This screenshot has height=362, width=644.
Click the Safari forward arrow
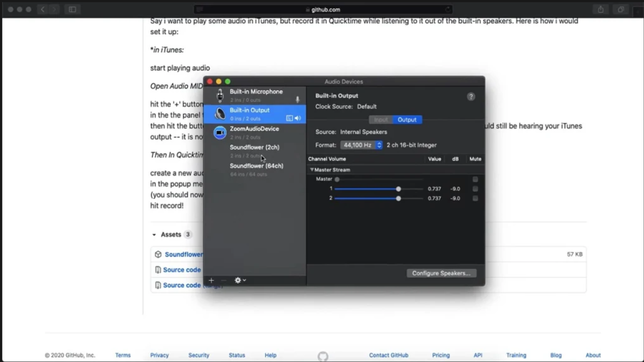coord(54,9)
